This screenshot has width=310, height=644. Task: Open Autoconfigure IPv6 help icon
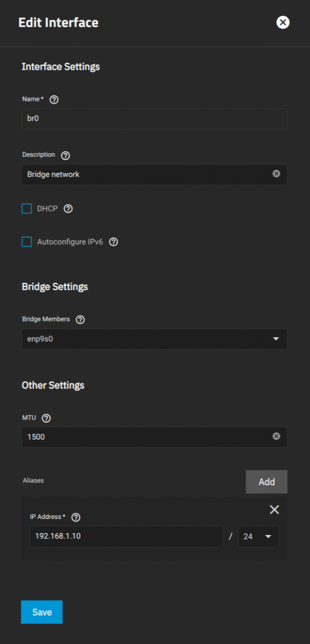pyautogui.click(x=114, y=242)
